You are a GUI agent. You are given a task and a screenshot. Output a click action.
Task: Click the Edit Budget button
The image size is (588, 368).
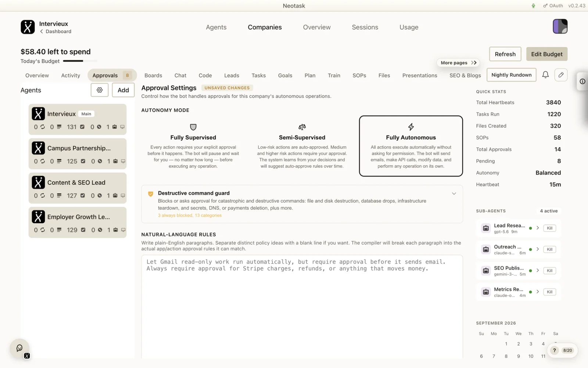pos(546,54)
